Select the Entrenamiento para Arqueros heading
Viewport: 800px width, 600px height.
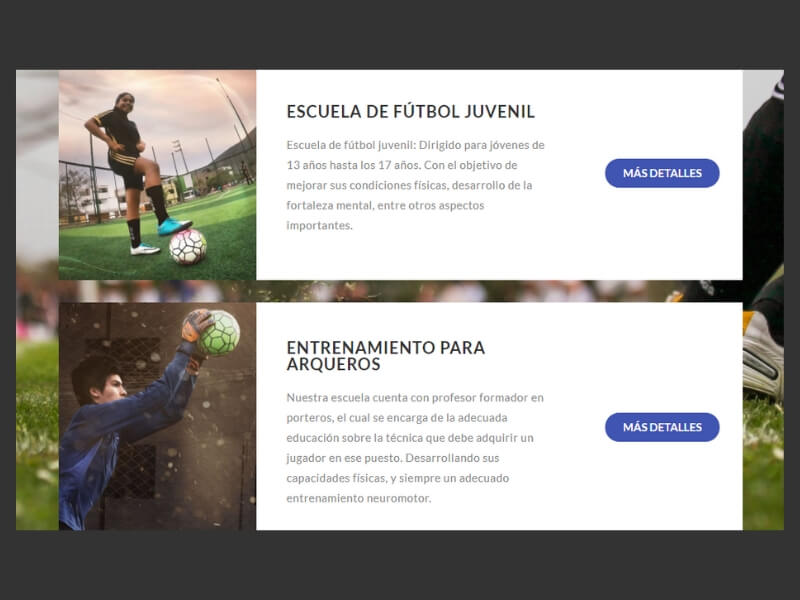[x=385, y=356]
